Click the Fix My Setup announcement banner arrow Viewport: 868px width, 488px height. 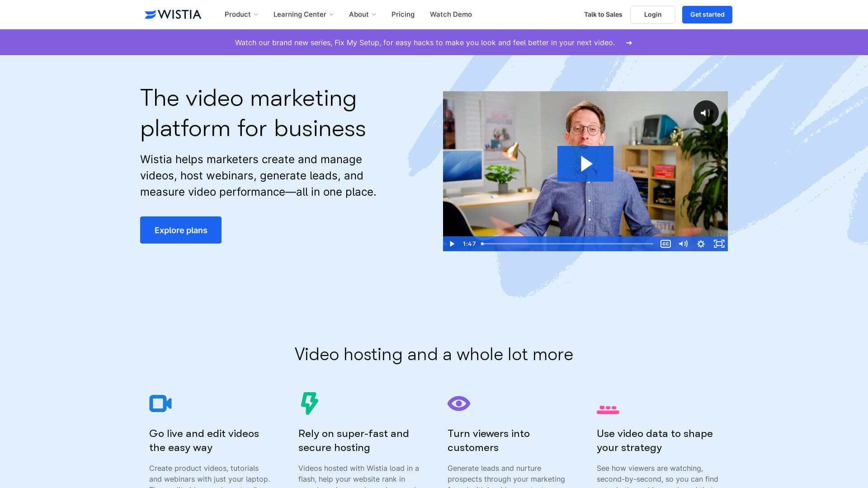point(629,42)
